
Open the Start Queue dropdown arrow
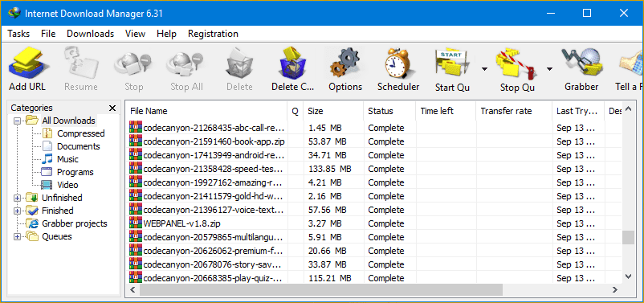pos(485,68)
